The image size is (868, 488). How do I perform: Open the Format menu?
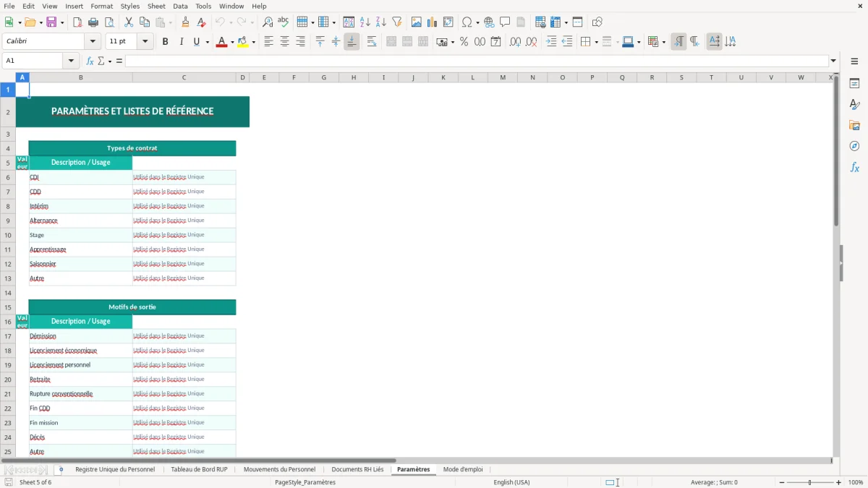click(101, 6)
